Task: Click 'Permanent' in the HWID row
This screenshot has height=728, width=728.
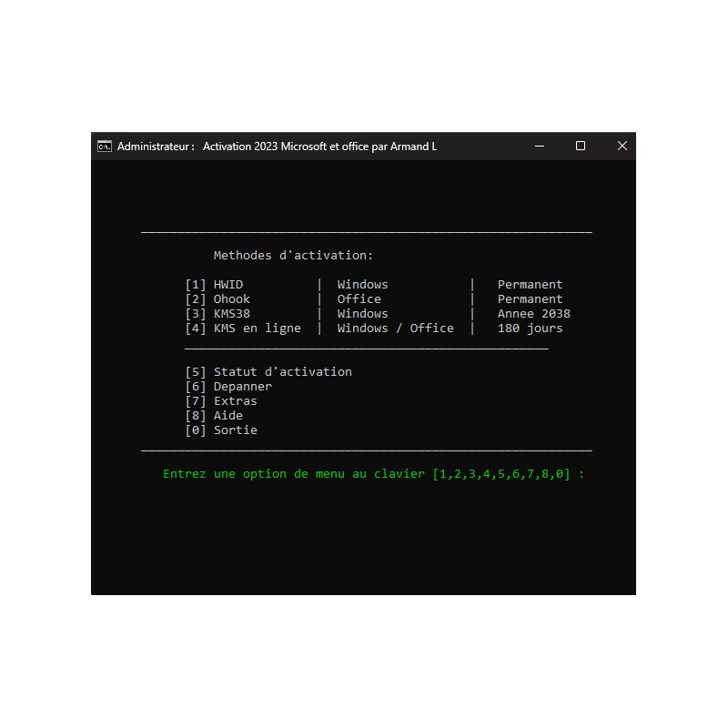Action: (x=531, y=285)
